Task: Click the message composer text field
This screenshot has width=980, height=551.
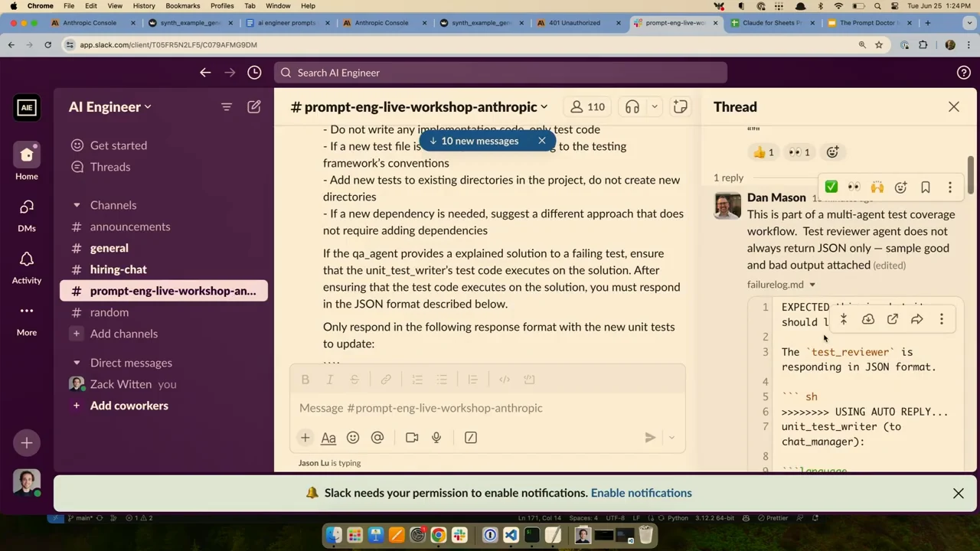Action: (x=487, y=408)
